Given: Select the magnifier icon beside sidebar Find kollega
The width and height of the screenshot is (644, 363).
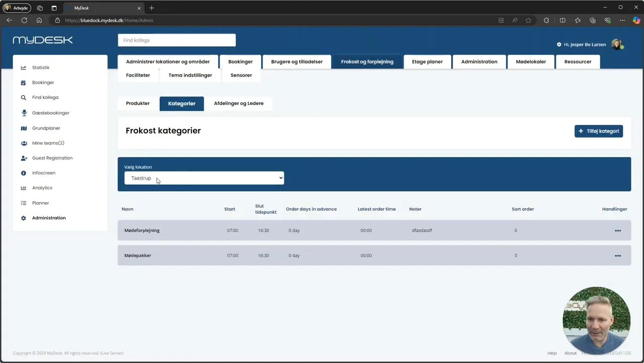Looking at the screenshot, I should tap(23, 98).
